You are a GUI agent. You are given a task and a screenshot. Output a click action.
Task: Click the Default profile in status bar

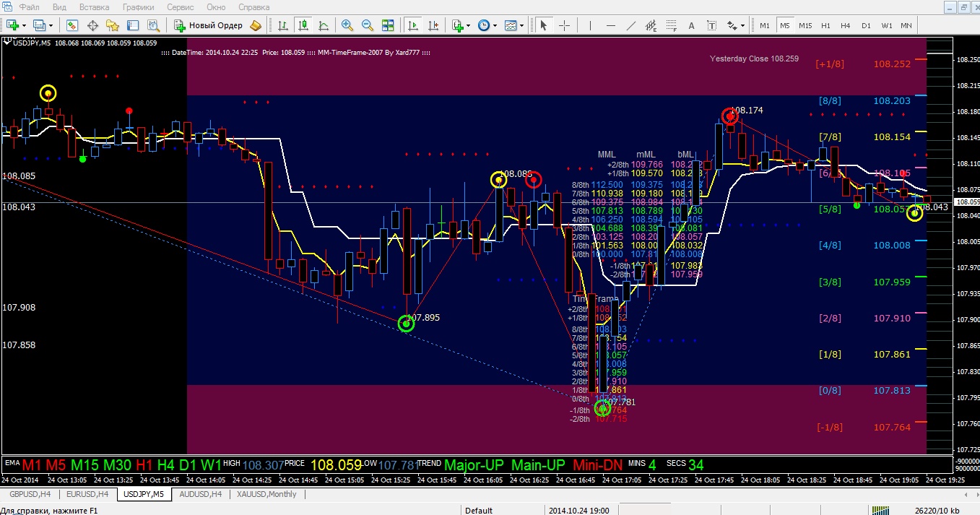coord(479,510)
